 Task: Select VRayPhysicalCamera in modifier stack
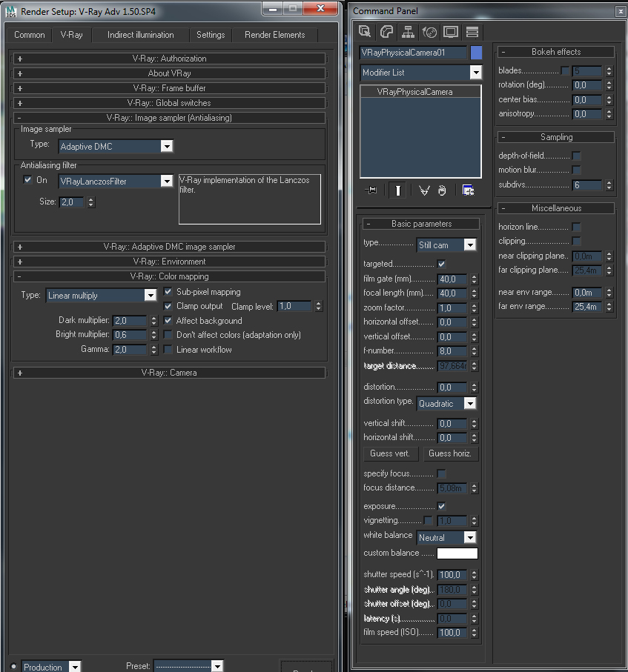coord(420,92)
